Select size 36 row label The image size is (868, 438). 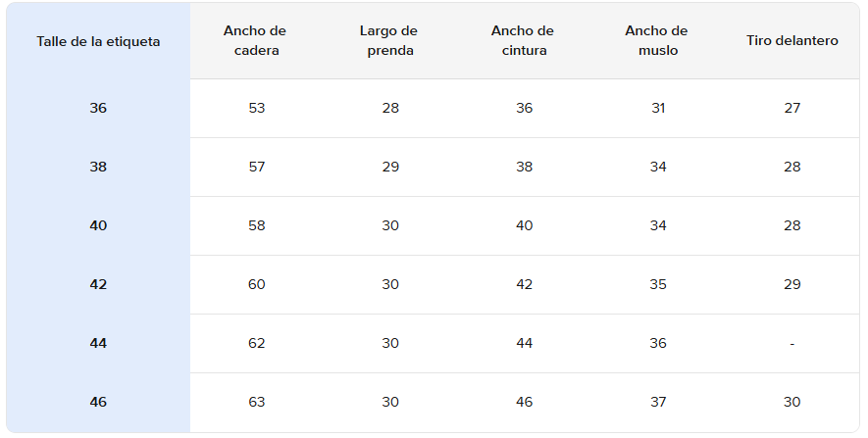coord(98,108)
